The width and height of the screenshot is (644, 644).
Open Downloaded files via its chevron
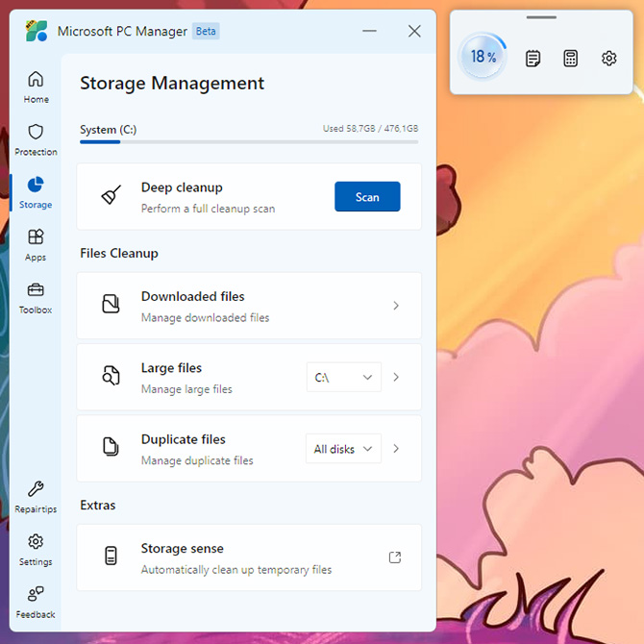click(x=396, y=306)
